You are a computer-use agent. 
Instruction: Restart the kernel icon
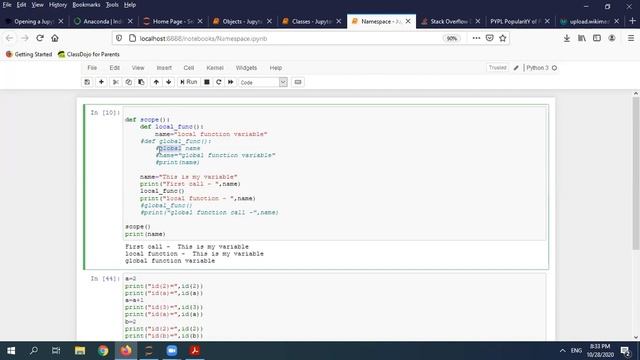219,82
